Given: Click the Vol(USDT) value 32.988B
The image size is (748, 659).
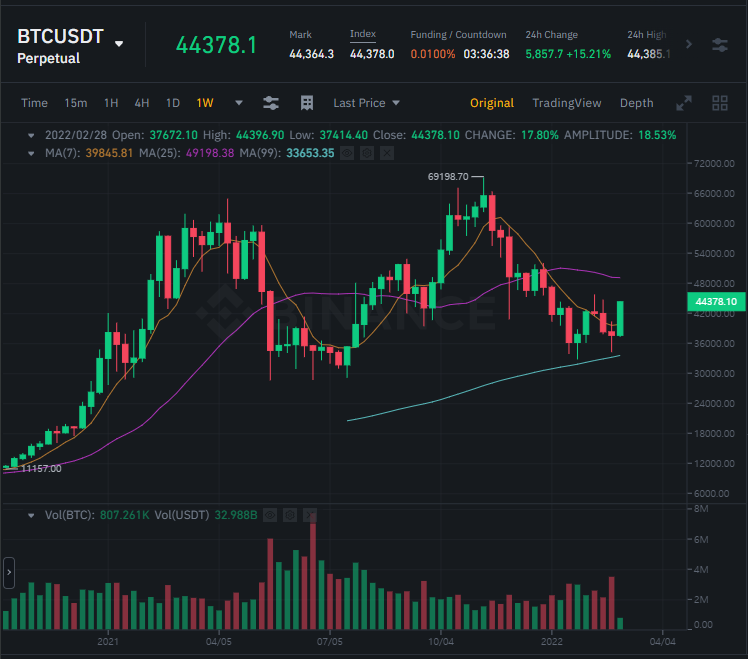Looking at the screenshot, I should [x=236, y=515].
